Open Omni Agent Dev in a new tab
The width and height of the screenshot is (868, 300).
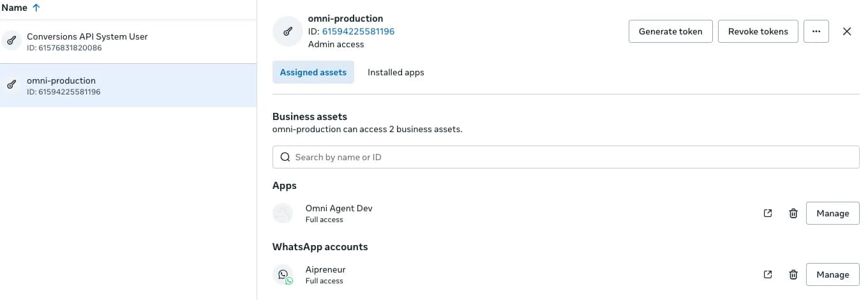(768, 213)
